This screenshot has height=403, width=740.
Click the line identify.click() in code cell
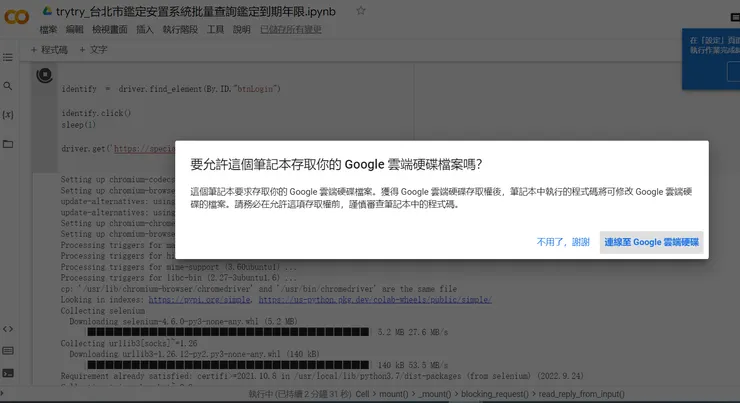click(x=96, y=113)
